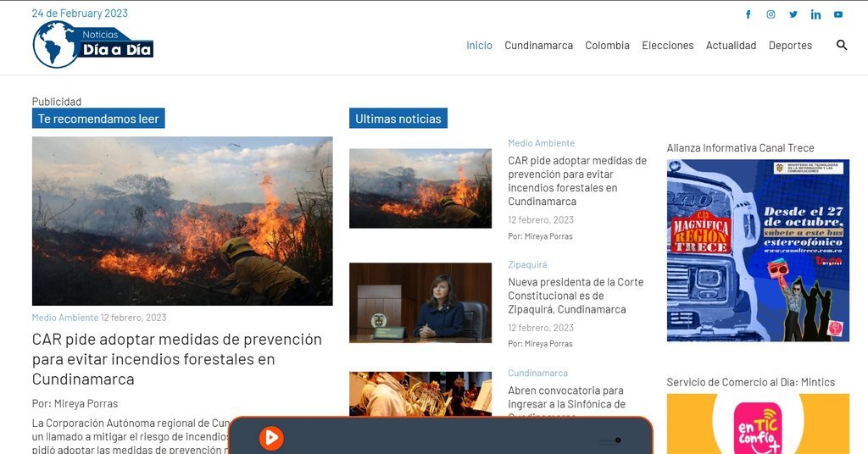Click the 12 febrero, 2023 date beside featured Medio Ambiente
This screenshot has width=868, height=454.
click(x=133, y=318)
